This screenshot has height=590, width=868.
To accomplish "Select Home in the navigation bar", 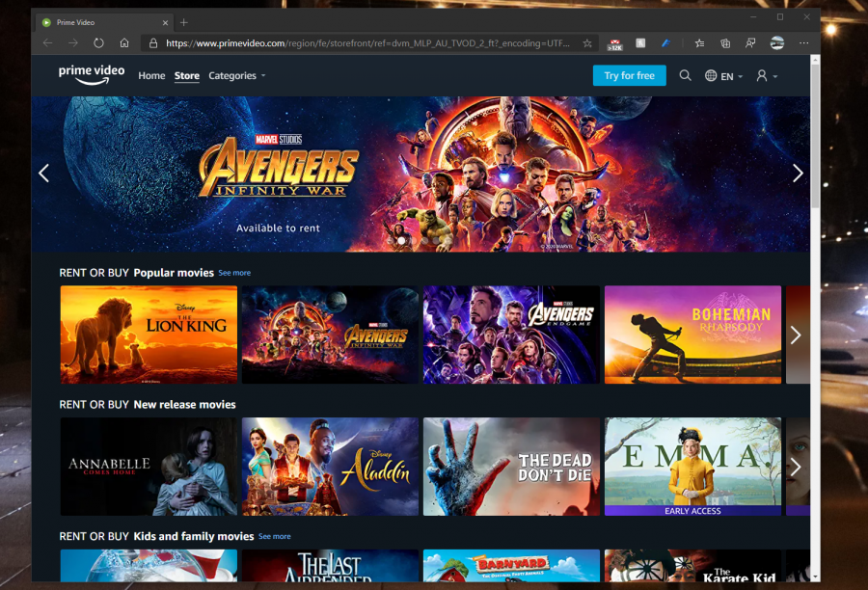I will pos(151,75).
